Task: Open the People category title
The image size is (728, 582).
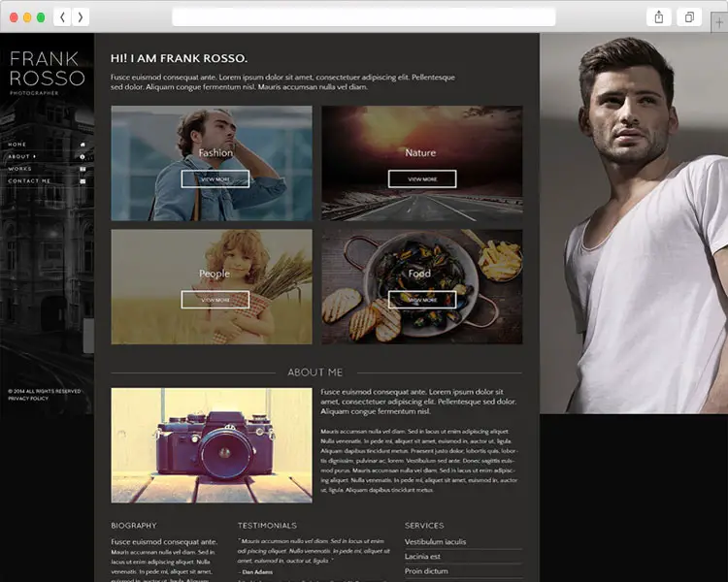Action: click(215, 274)
